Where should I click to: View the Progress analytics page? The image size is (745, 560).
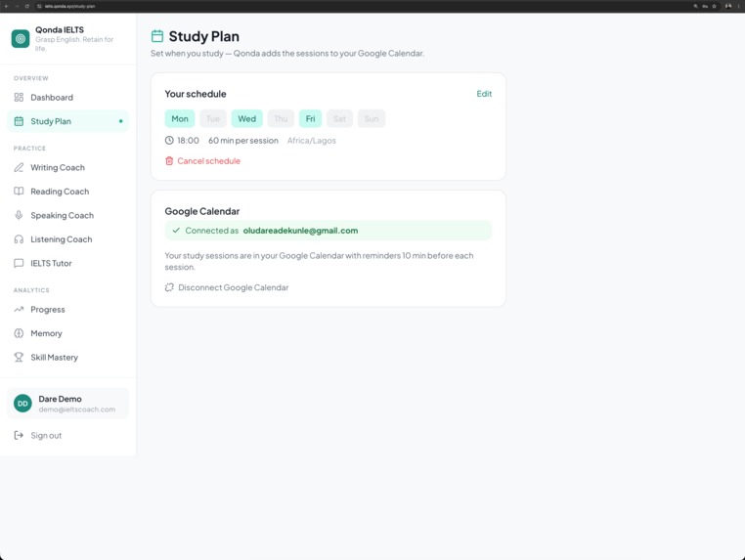(x=67, y=309)
